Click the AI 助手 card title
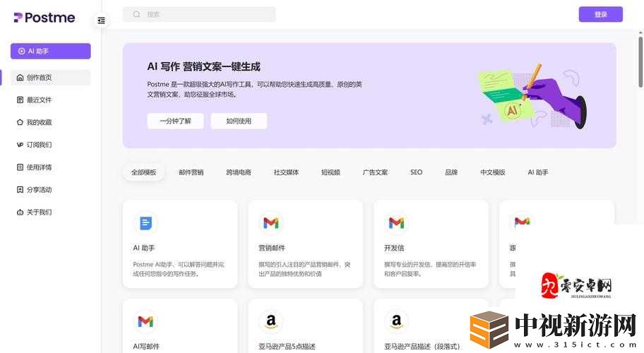 [144, 248]
